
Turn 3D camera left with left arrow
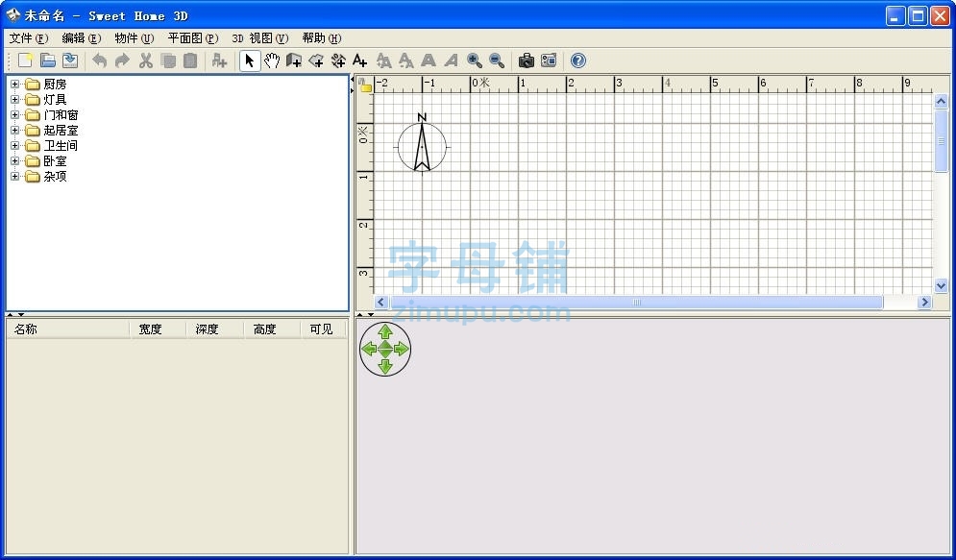coord(369,349)
